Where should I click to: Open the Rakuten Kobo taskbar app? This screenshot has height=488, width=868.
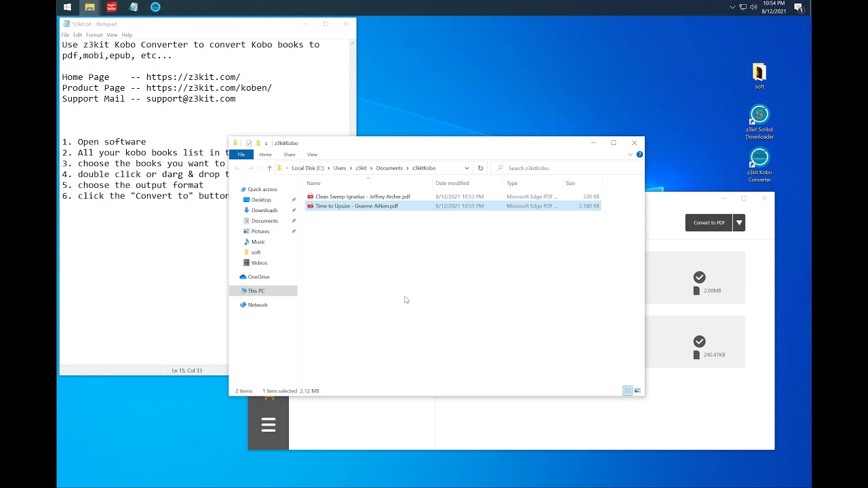(112, 7)
